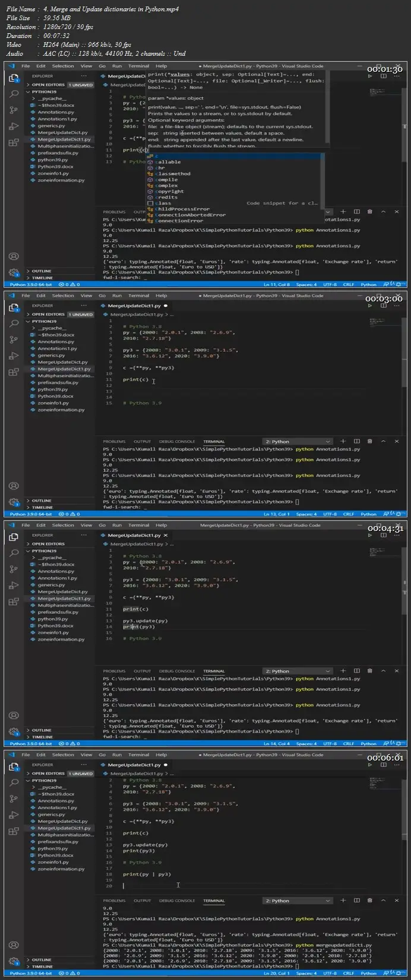The image size is (411, 980).
Task: Open Run and Debug in the 00:01:30 frame
Action: (14, 126)
